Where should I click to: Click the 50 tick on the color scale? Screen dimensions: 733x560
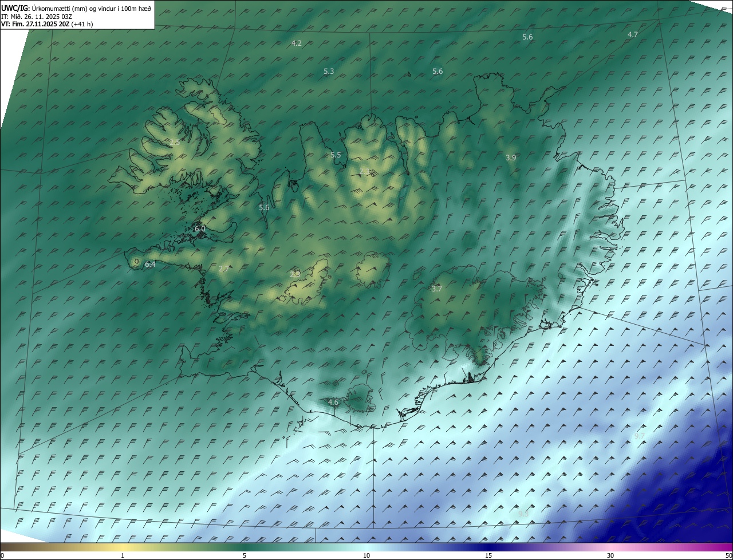(x=728, y=556)
